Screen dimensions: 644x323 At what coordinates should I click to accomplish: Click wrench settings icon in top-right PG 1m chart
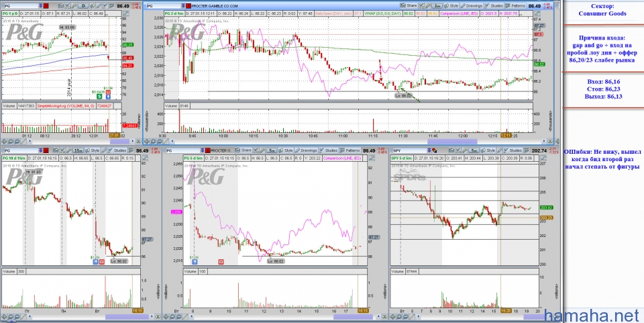(428, 6)
